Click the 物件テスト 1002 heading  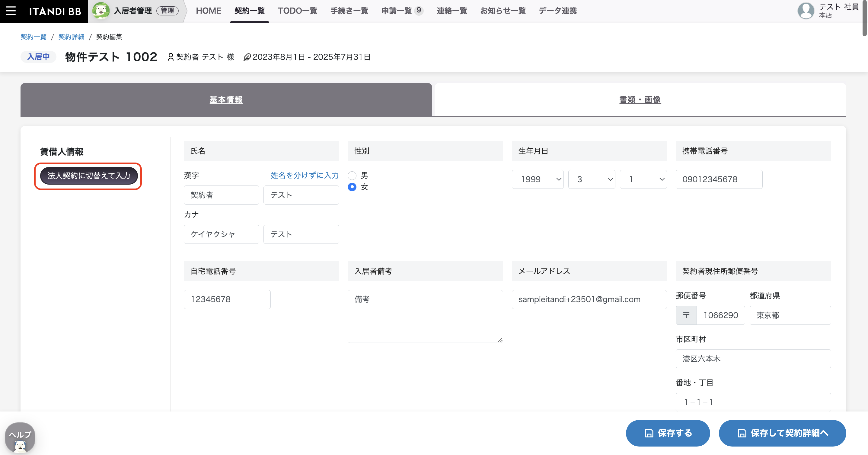pos(111,57)
